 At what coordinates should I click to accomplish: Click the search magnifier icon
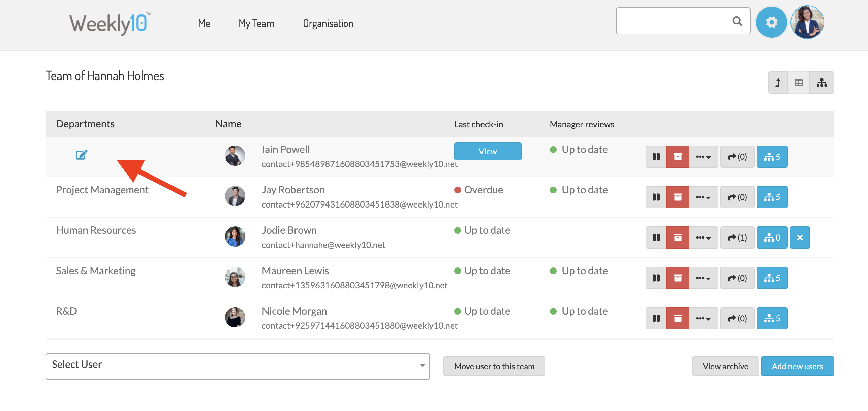click(x=737, y=21)
